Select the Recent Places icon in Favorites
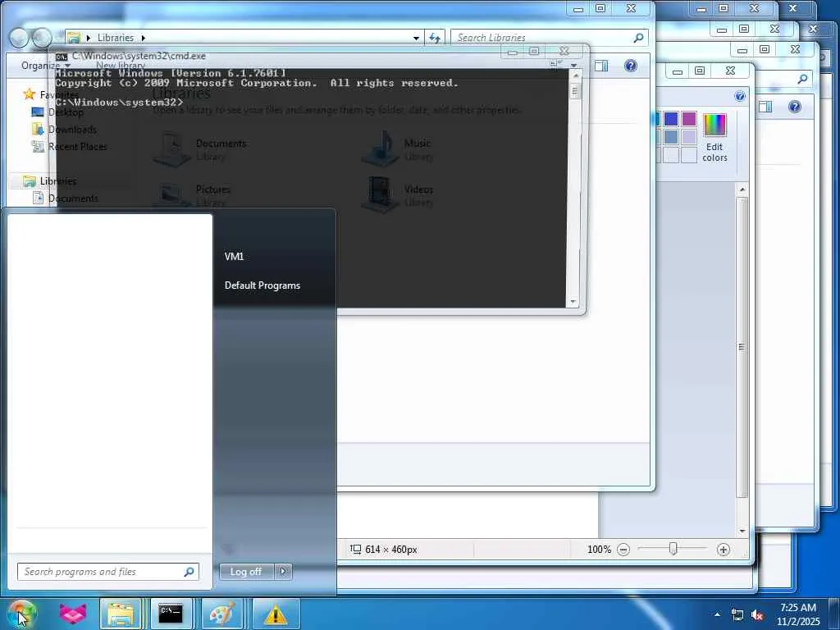 (38, 146)
